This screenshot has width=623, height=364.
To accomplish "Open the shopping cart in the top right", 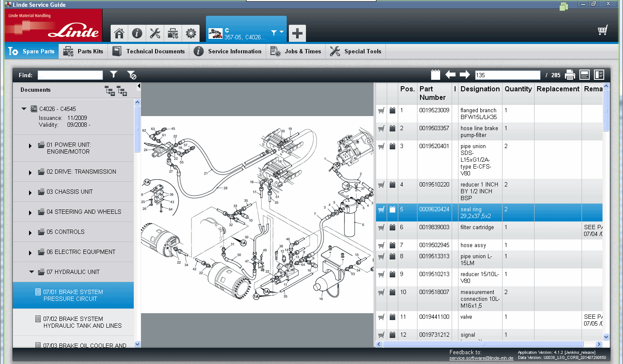I will click(602, 30).
